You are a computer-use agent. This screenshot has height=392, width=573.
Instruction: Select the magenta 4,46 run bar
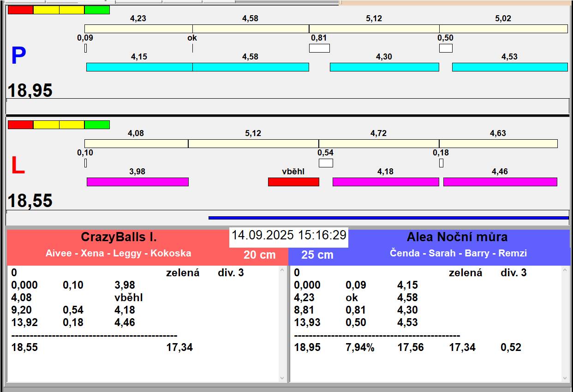pyautogui.click(x=500, y=182)
